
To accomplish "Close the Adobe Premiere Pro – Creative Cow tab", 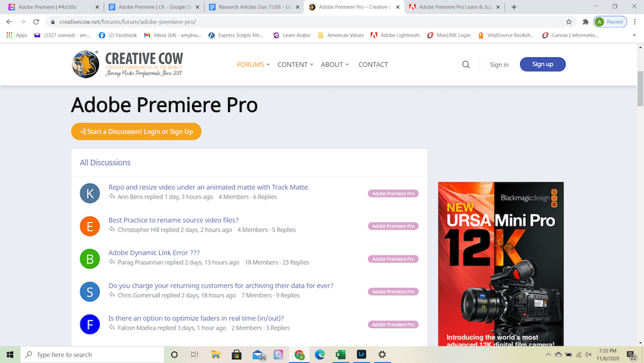I will point(397,7).
